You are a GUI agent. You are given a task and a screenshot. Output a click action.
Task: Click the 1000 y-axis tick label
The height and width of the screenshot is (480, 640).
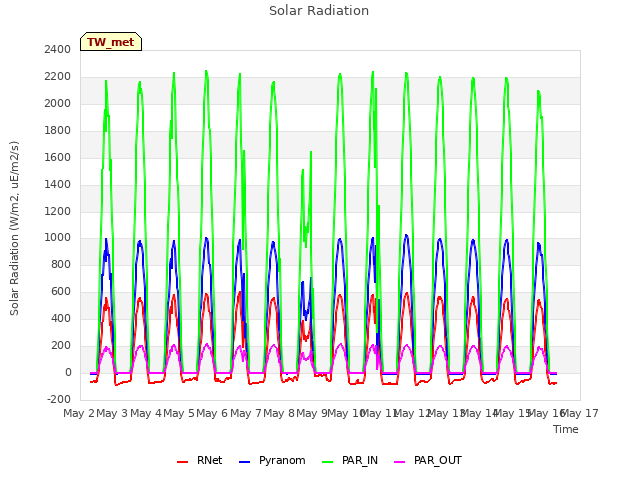[58, 238]
